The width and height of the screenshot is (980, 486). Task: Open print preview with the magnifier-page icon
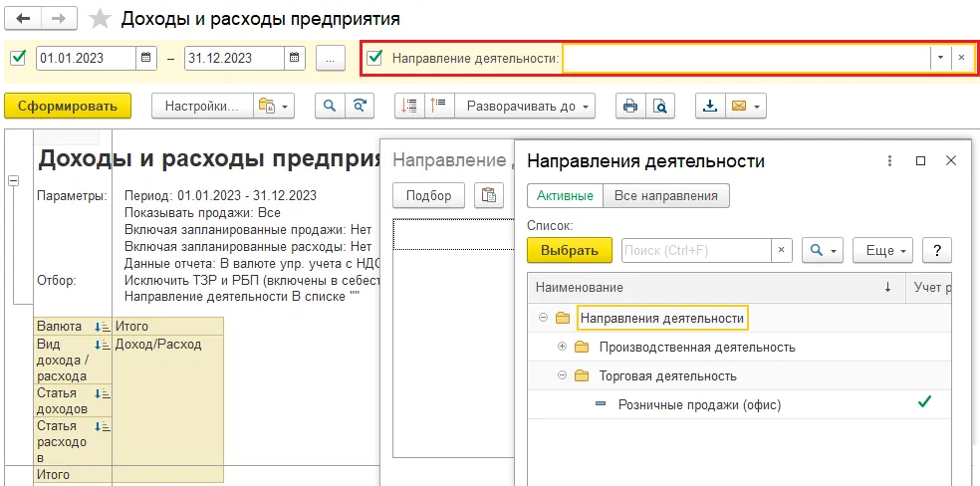tap(658, 106)
